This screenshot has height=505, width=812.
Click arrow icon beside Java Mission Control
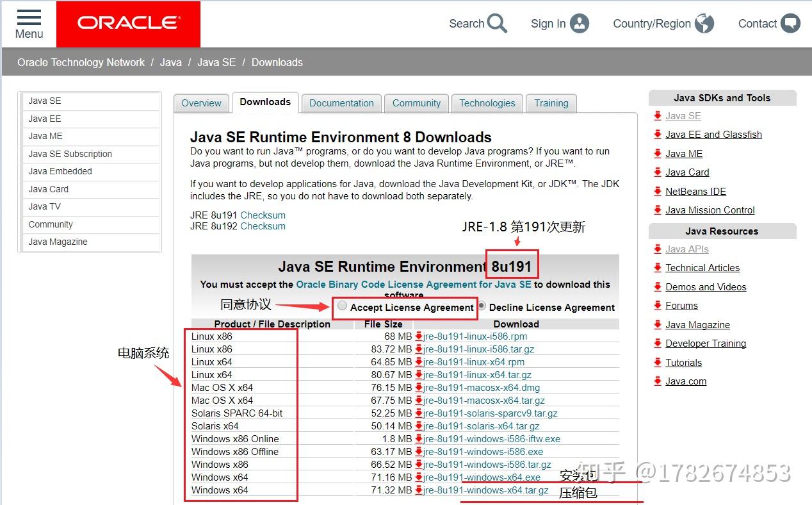[658, 210]
